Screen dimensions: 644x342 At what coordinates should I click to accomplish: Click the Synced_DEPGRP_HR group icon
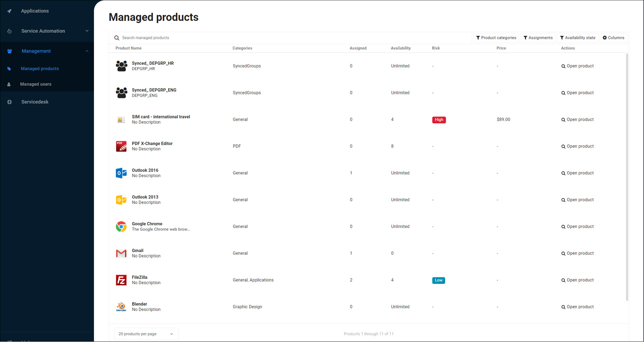click(121, 66)
